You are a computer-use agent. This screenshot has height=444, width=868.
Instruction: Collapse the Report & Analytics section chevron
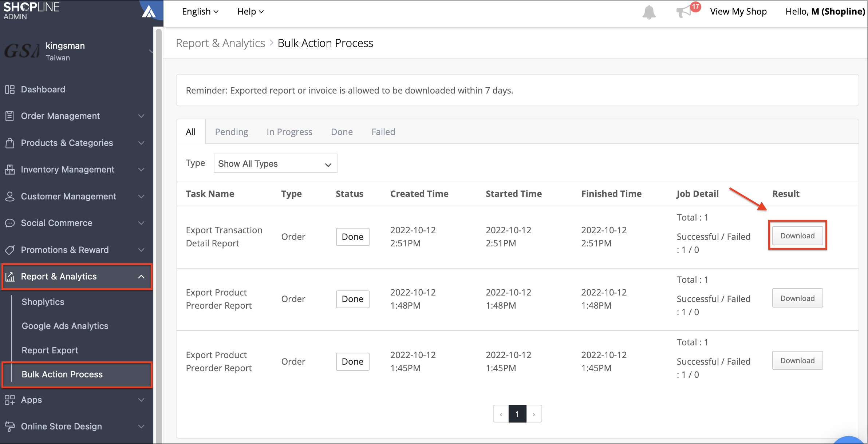pos(141,277)
